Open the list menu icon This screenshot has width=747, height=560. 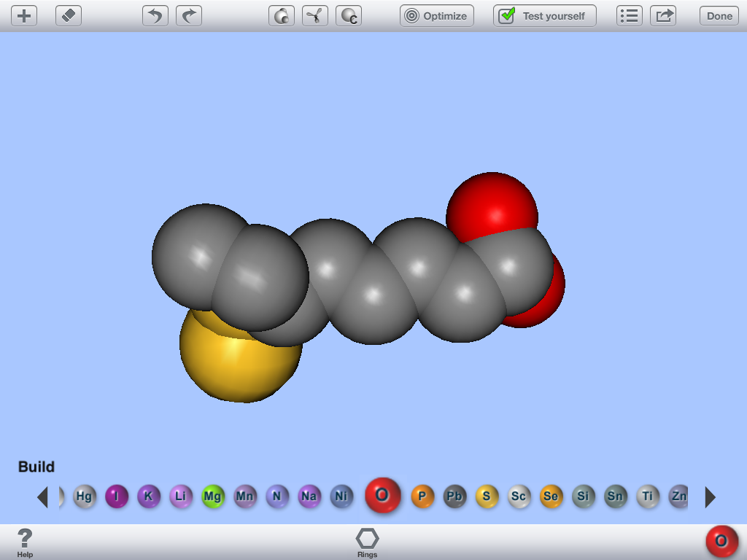(x=630, y=16)
